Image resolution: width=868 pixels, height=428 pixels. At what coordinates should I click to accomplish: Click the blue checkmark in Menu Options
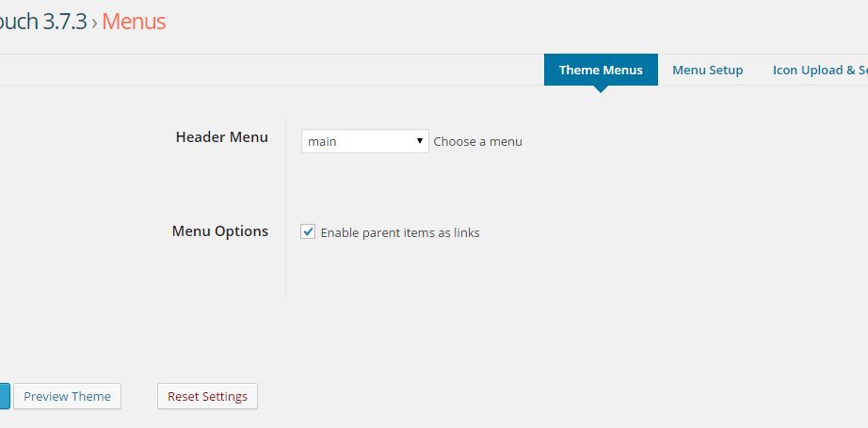[x=309, y=231]
